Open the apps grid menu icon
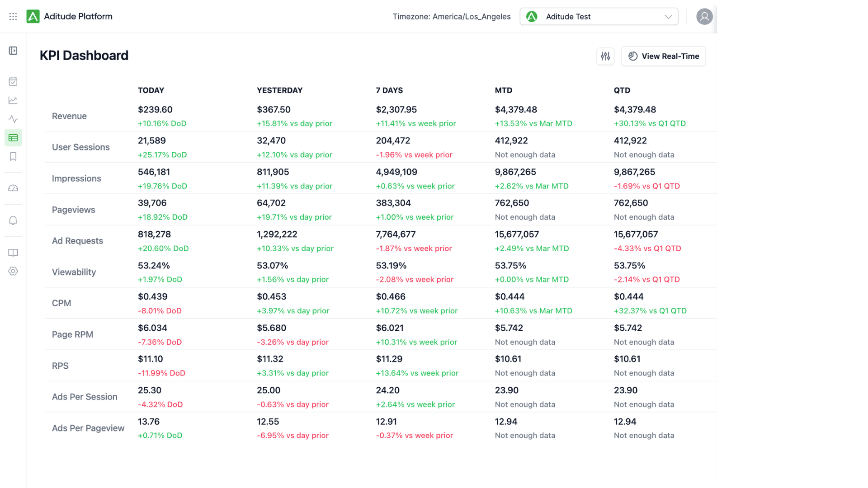The image size is (868, 488). pos(13,17)
